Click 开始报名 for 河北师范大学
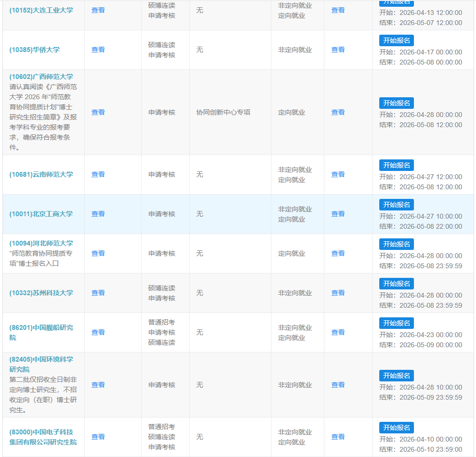The width and height of the screenshot is (476, 457). (397, 245)
